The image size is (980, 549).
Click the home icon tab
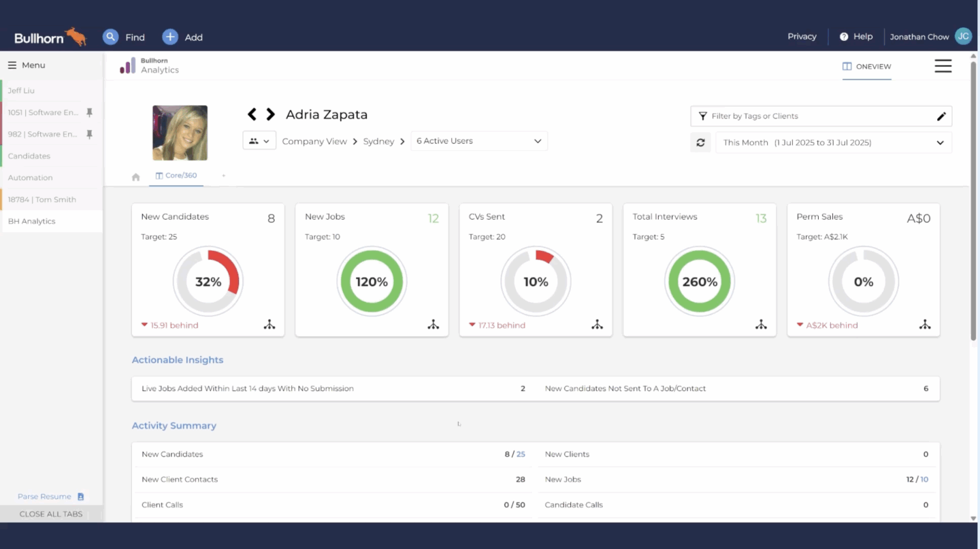coord(136,177)
